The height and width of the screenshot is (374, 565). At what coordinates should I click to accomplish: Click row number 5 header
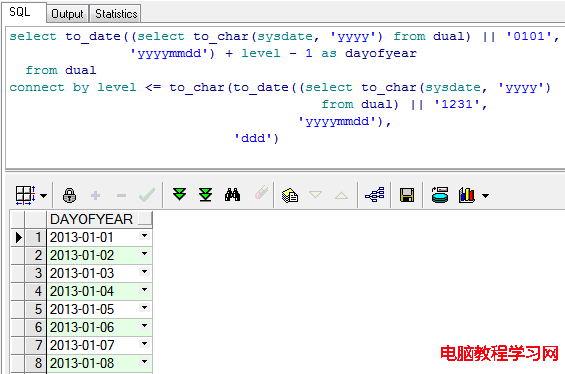(x=35, y=310)
